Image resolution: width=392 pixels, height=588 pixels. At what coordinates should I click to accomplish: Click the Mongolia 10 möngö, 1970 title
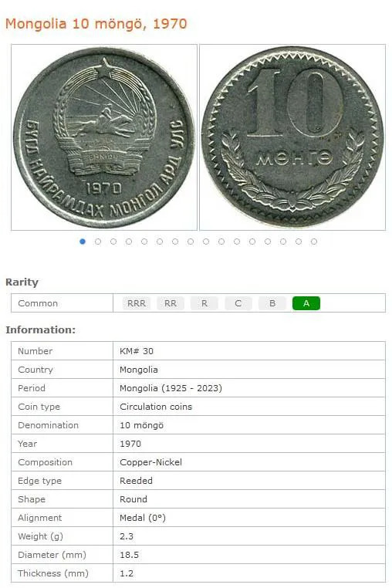point(96,24)
